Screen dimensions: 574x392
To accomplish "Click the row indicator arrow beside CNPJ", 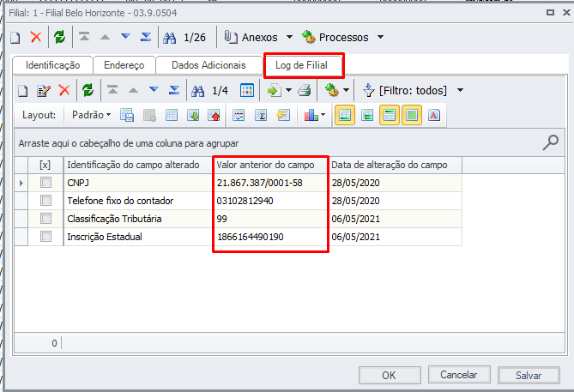I will [x=21, y=183].
